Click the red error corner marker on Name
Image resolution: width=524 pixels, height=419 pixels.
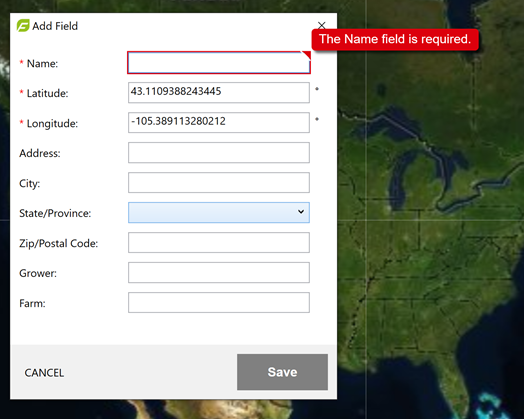[307, 55]
